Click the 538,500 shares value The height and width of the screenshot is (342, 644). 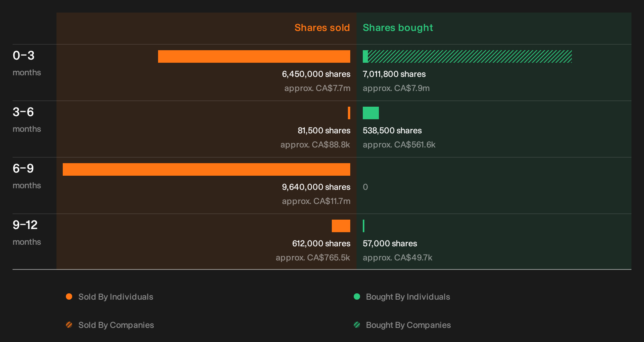[392, 131]
